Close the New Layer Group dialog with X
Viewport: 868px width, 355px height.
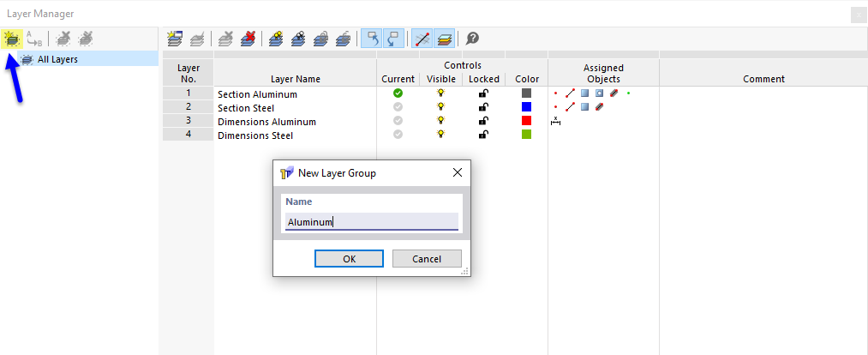(x=458, y=173)
